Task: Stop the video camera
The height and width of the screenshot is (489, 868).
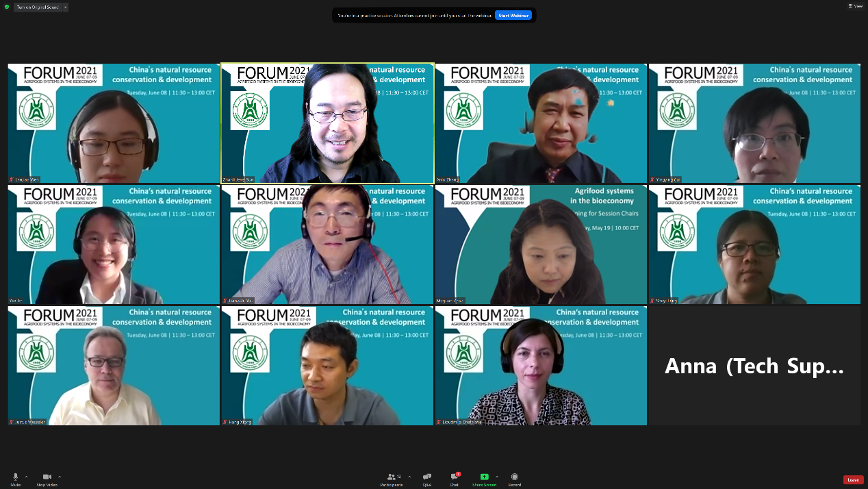Action: (47, 477)
